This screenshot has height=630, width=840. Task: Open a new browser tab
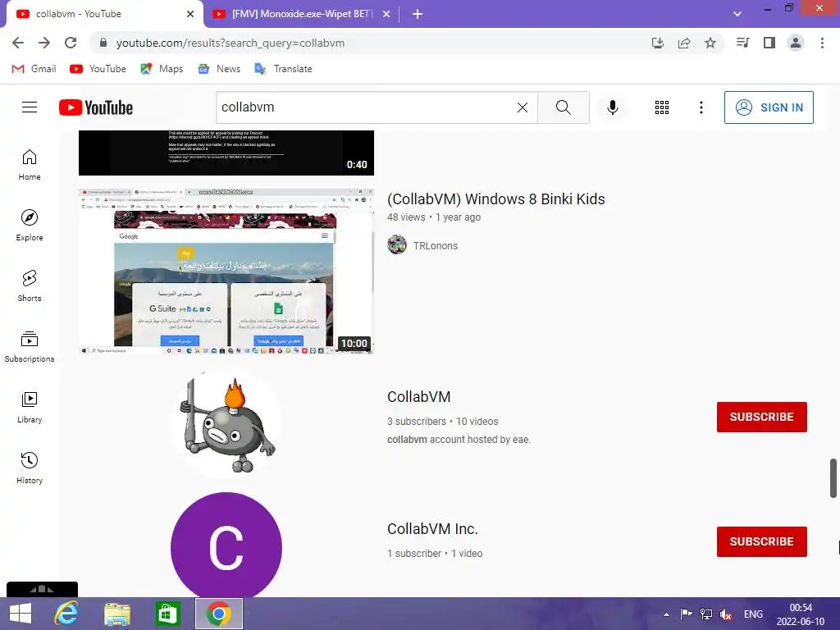click(418, 14)
